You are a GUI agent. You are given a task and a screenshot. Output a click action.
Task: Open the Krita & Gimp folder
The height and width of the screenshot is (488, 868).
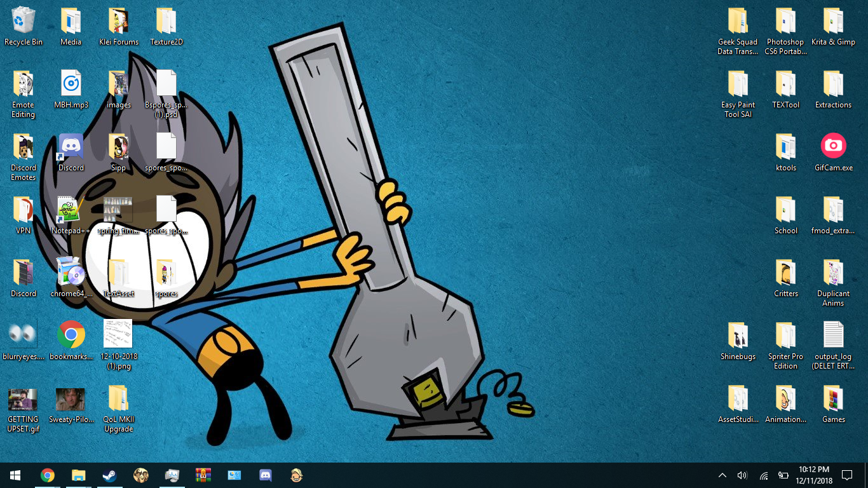pos(833,27)
